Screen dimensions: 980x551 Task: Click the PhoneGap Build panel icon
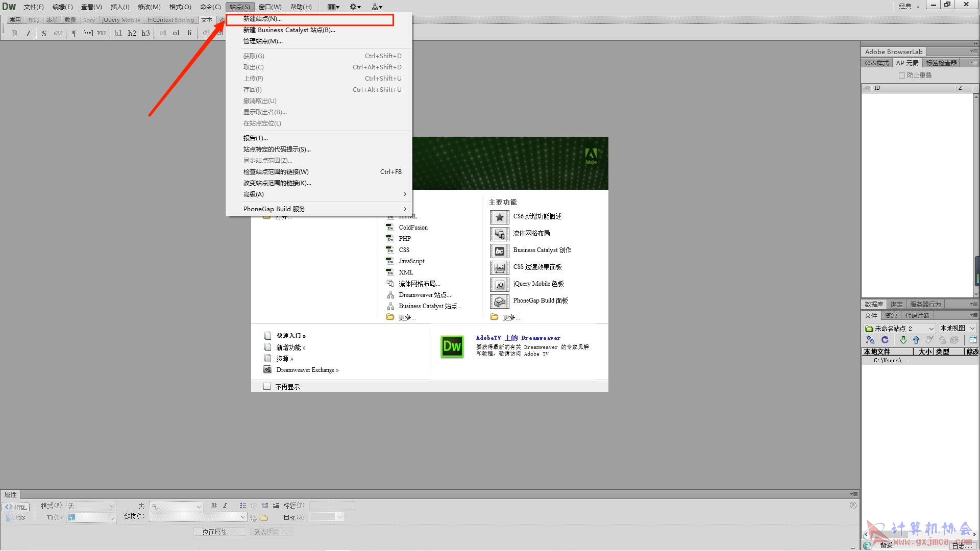tap(500, 302)
